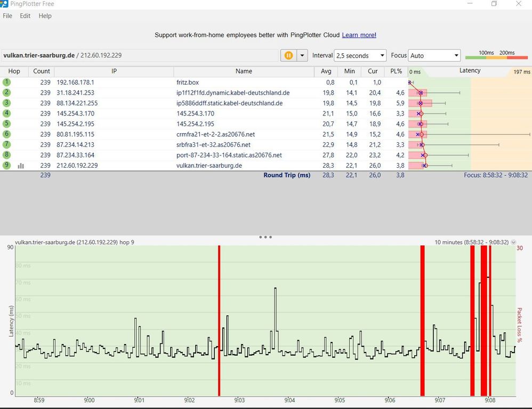Screen dimensions: 532x409
Task: Expand the timeline graph time range chevron
Action: pyautogui.click(x=513, y=242)
